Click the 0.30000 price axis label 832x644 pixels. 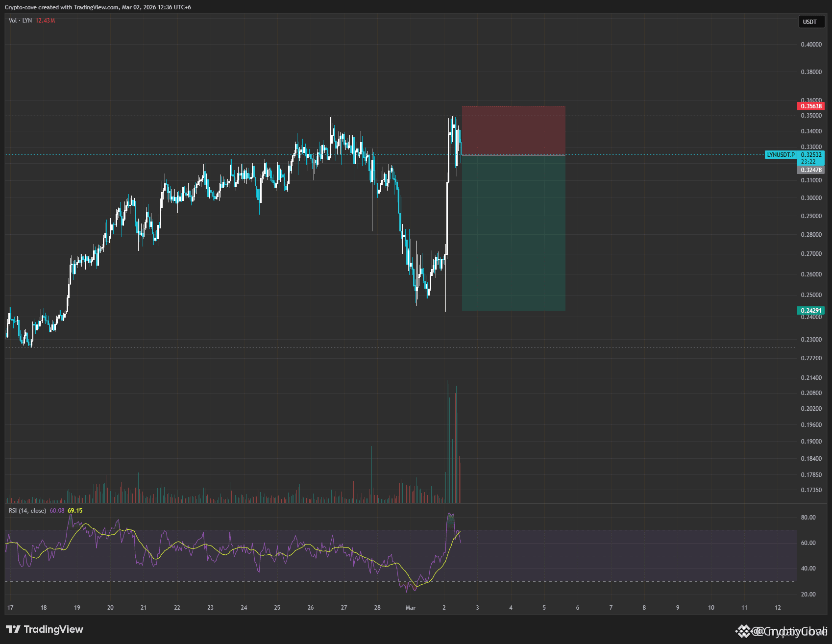(x=811, y=198)
